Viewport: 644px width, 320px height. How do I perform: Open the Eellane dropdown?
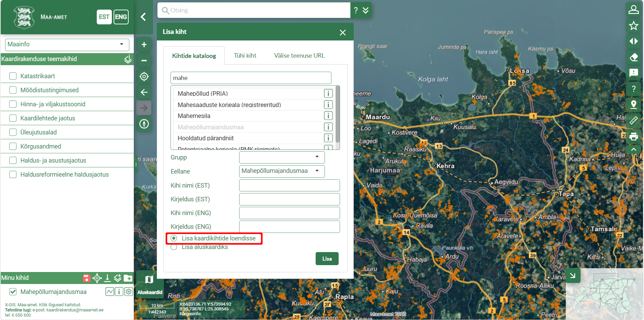[x=282, y=171]
